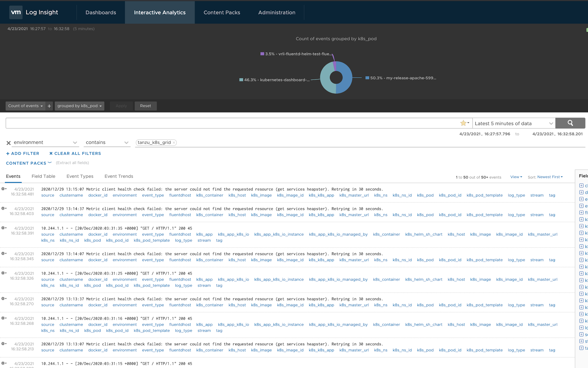
Task: Switch to the Event Types tab
Action: pyautogui.click(x=80, y=177)
